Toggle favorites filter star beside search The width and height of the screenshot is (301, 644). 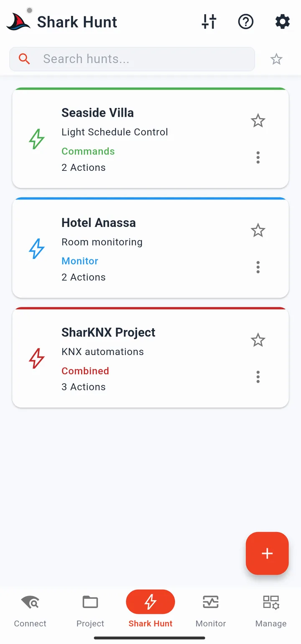click(276, 59)
